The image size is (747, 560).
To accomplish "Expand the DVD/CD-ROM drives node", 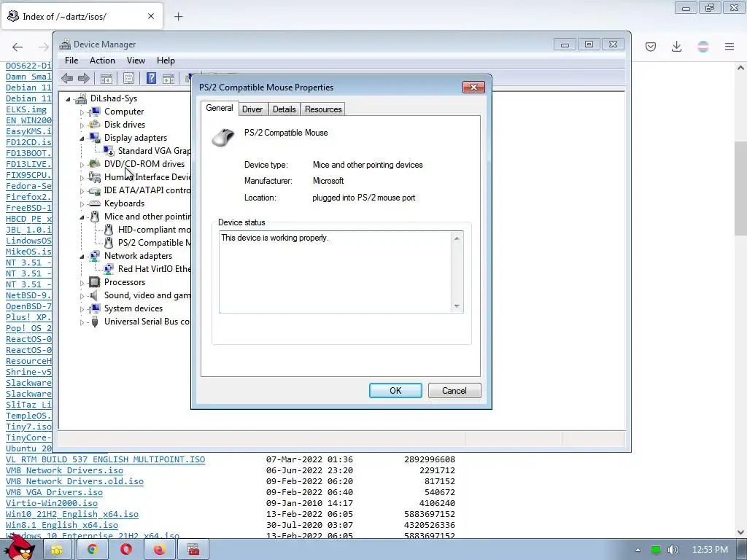I will pos(82,165).
